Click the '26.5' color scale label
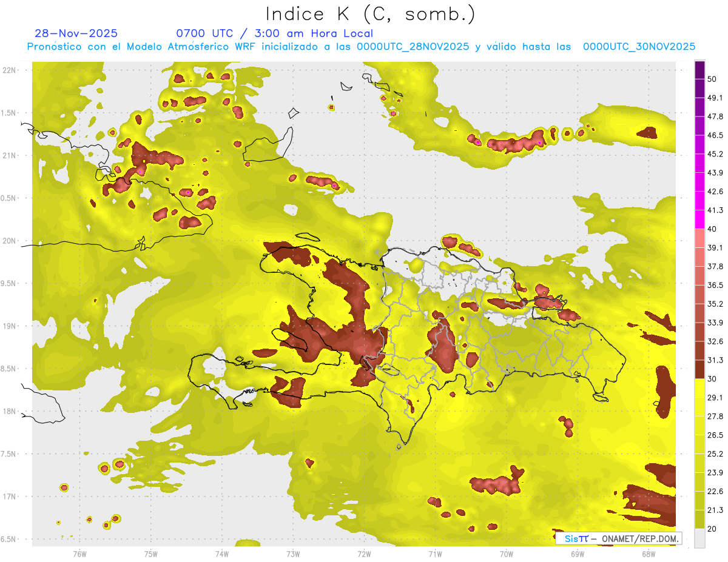 (x=715, y=435)
